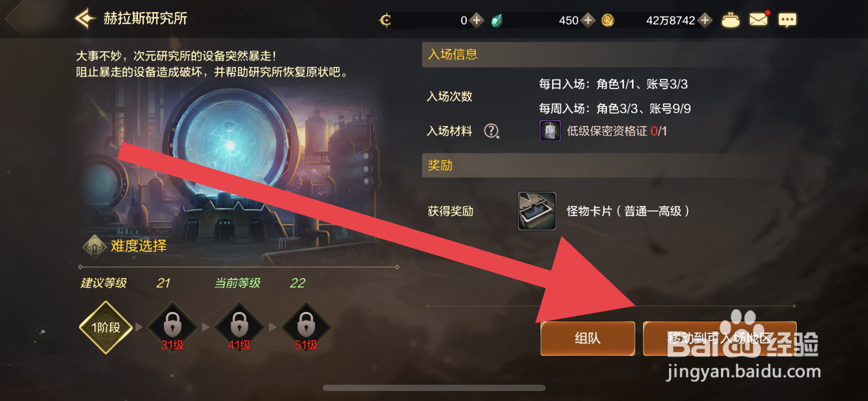View the 低级保密资格证 item icon
Viewport: 868px width, 401px height.
click(x=550, y=131)
